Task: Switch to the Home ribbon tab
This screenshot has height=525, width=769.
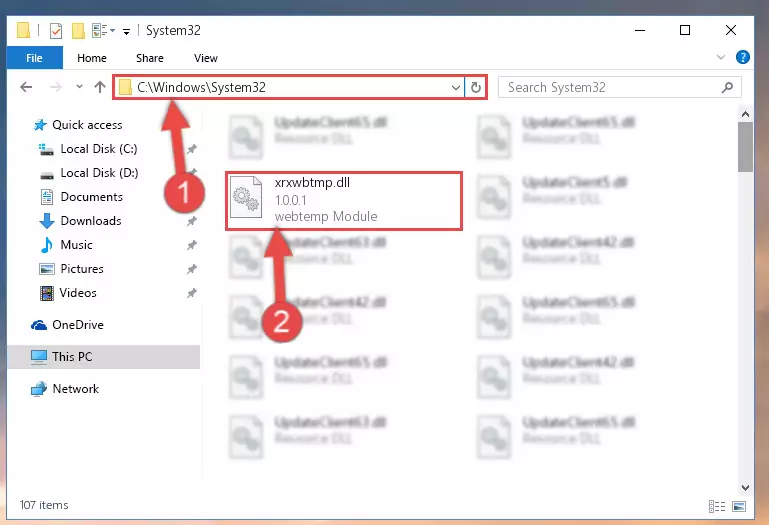Action: (92, 58)
